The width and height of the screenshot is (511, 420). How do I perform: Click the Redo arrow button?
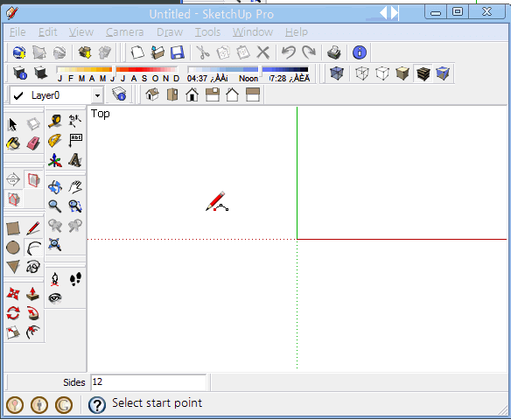[x=309, y=52]
